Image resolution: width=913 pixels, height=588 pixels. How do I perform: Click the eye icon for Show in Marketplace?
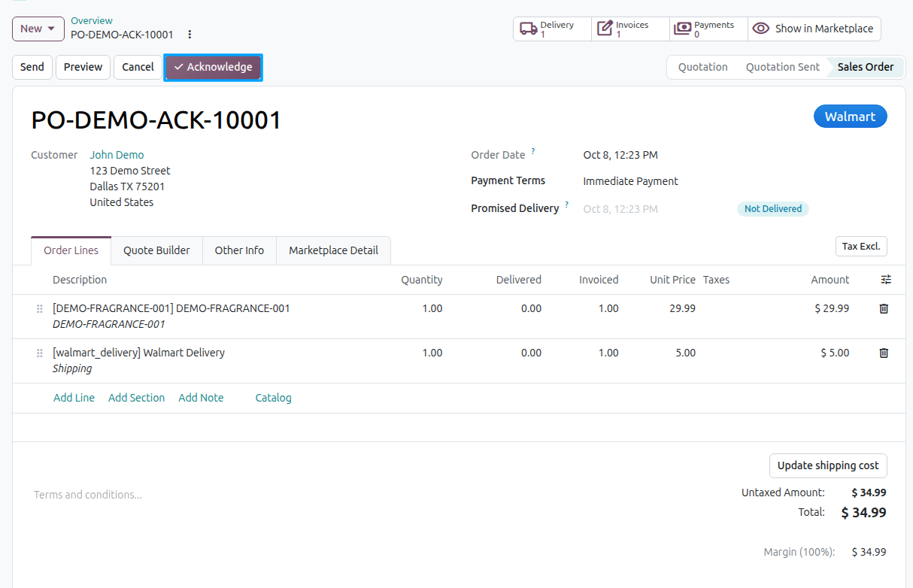[x=761, y=29]
